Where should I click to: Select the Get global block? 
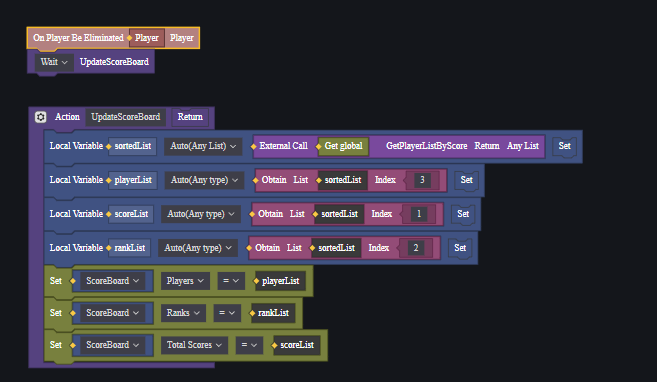(x=343, y=146)
